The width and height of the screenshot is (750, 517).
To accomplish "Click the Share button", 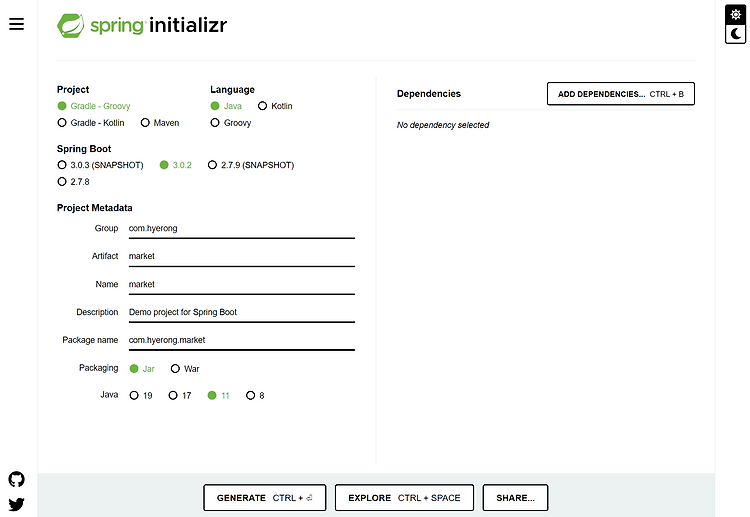I will click(515, 498).
